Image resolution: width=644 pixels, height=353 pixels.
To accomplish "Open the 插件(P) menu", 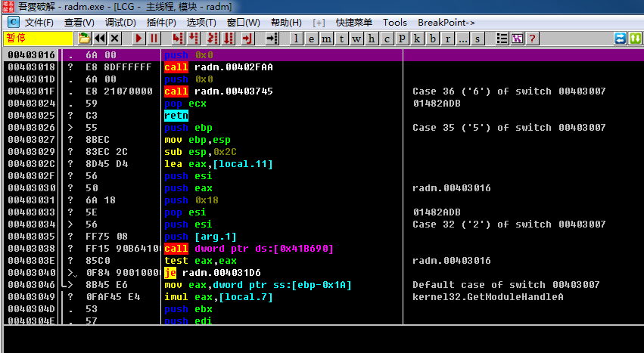I will click(x=161, y=23).
